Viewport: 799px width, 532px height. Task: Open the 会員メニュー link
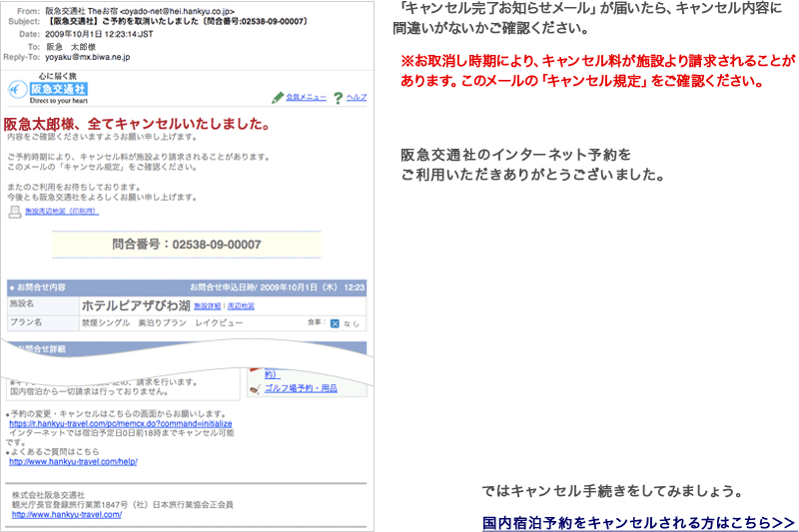306,97
